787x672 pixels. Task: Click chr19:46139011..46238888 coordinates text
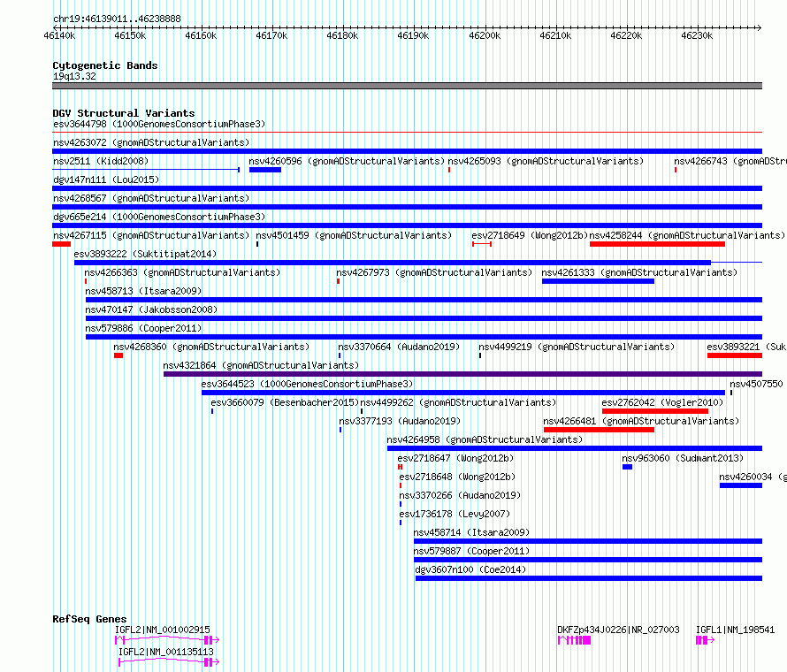(117, 19)
